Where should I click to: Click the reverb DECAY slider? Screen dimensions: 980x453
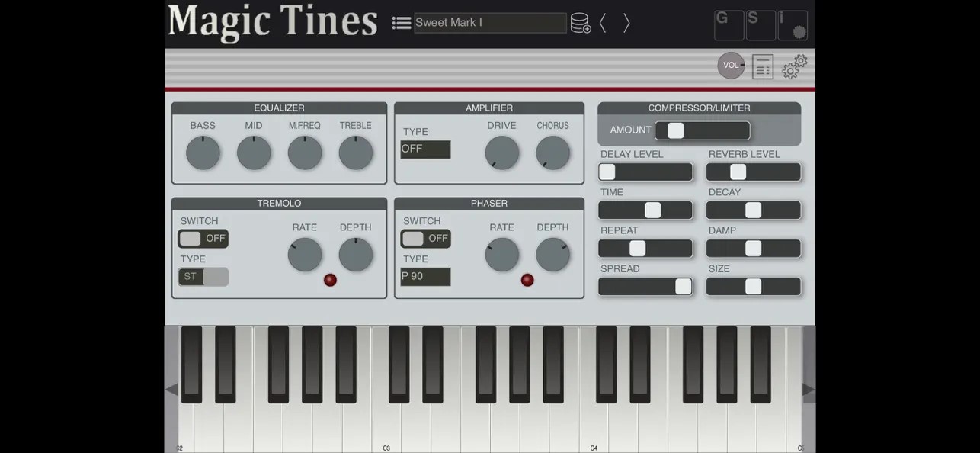coord(754,210)
